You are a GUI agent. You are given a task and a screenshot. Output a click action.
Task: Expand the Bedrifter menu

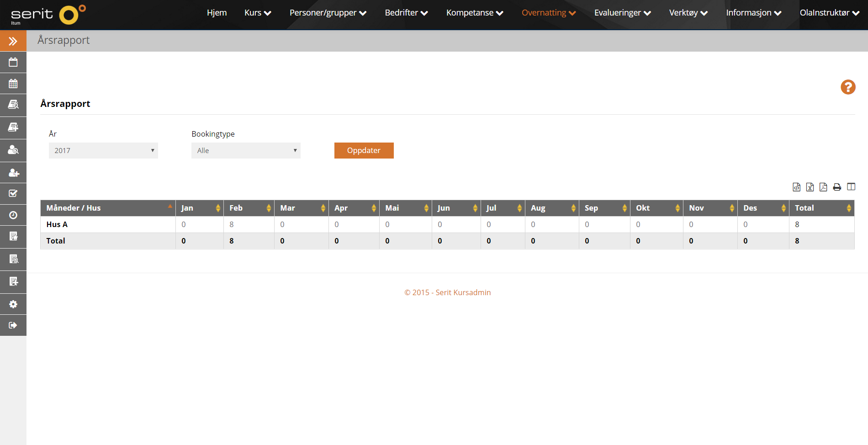click(406, 13)
